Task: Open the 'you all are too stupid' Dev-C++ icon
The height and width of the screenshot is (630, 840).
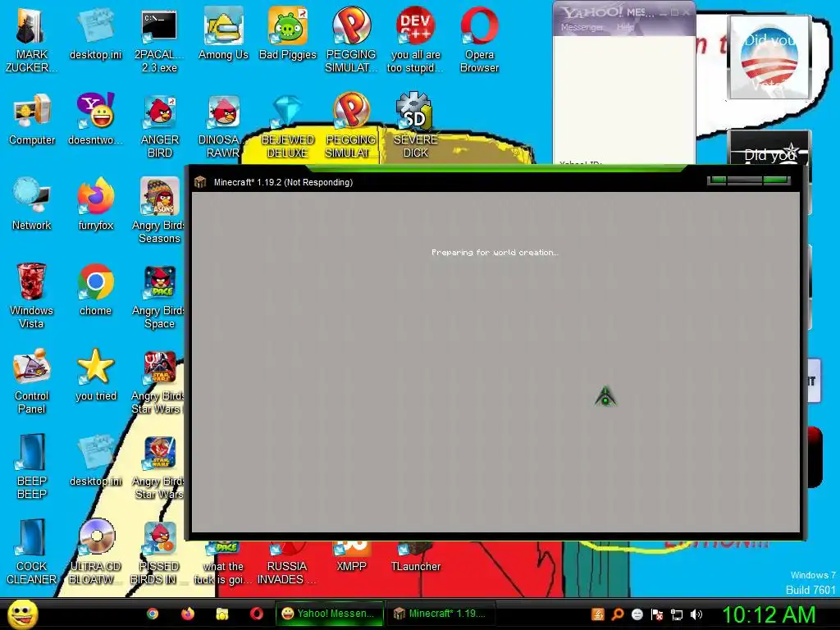Action: coord(415,40)
